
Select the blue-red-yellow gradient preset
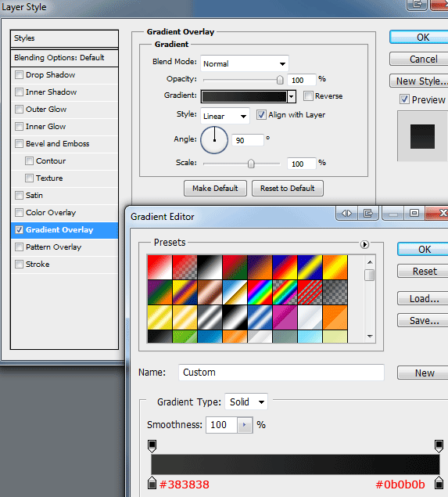pyautogui.click(x=285, y=267)
